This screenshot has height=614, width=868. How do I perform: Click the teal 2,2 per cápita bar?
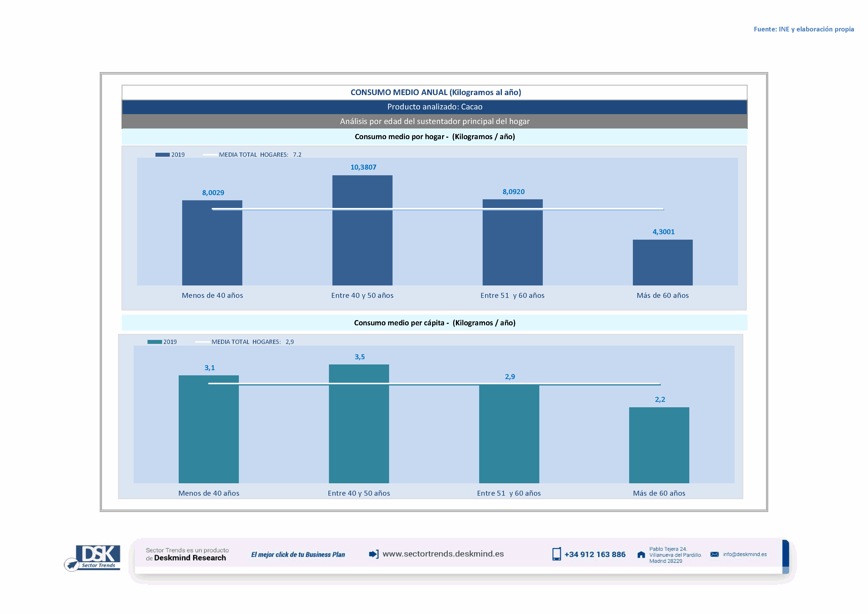point(659,445)
